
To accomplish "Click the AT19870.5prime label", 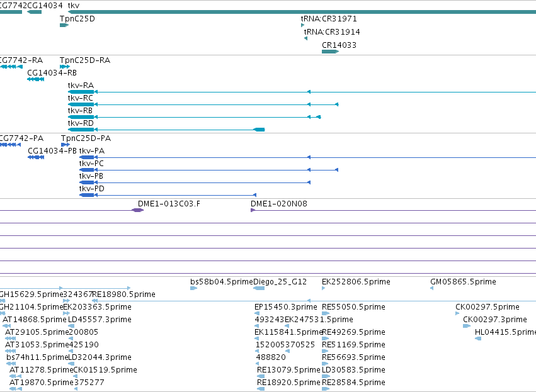I will pyautogui.click(x=42, y=383).
